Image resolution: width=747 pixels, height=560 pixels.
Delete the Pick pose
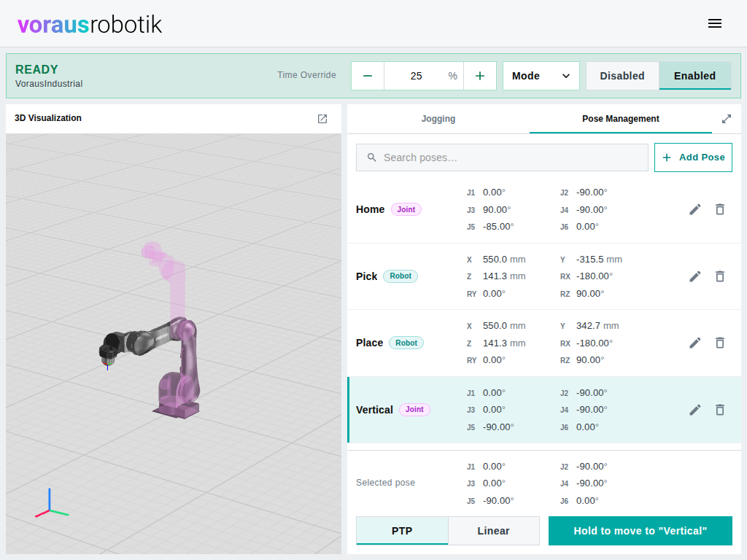point(720,276)
